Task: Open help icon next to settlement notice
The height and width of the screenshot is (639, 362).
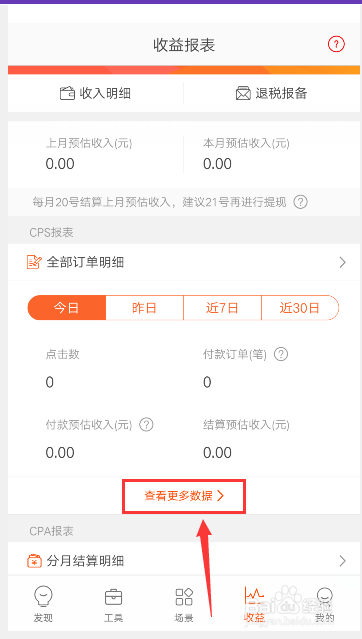Action: click(x=300, y=202)
